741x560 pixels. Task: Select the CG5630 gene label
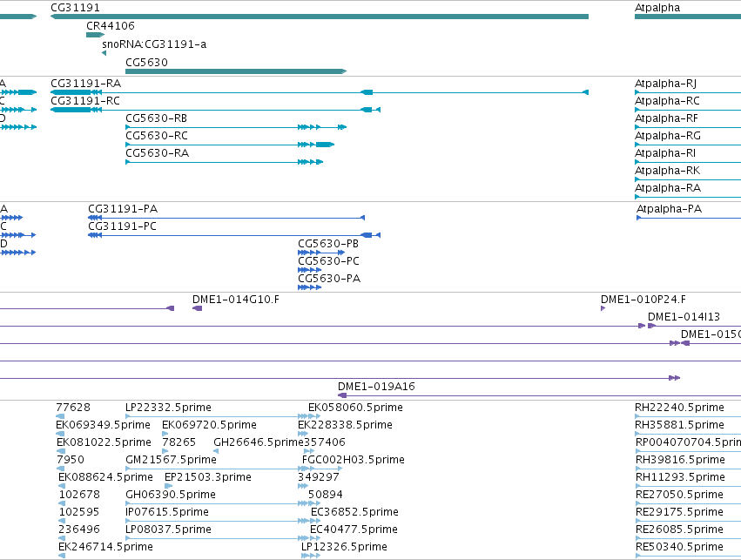(x=146, y=63)
